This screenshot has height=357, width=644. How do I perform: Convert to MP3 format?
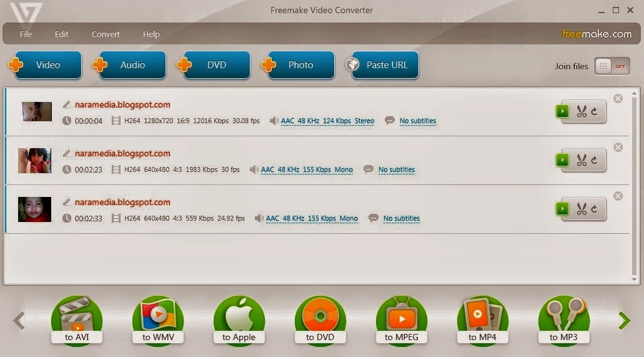coord(563,320)
